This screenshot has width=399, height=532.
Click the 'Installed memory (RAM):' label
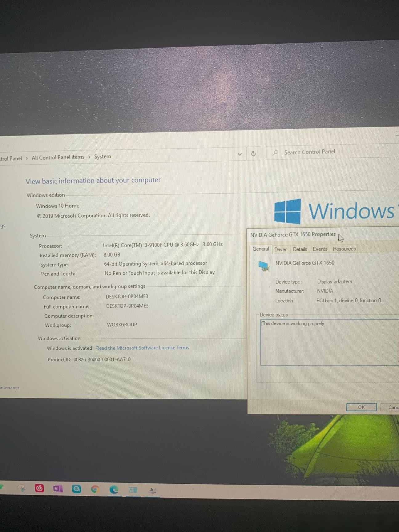click(x=68, y=255)
